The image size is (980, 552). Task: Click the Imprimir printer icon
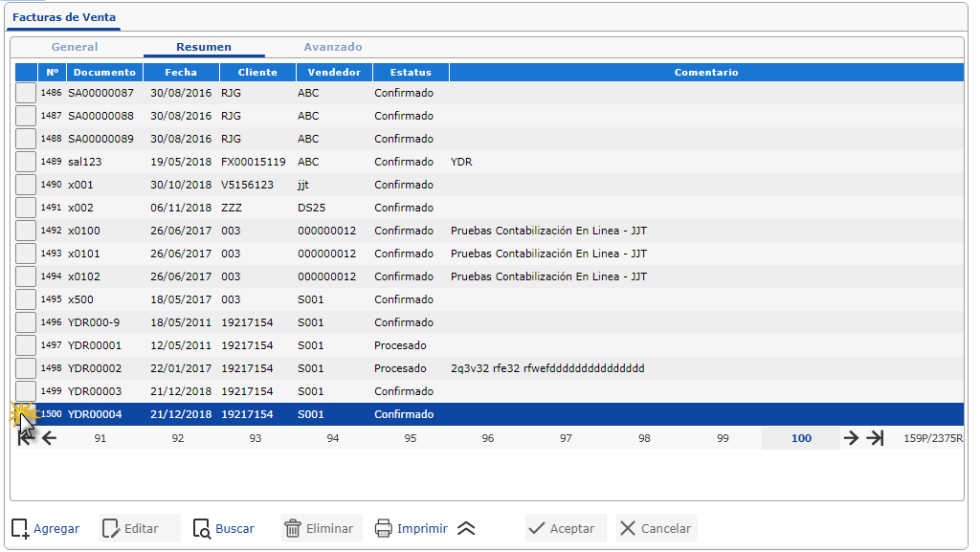pyautogui.click(x=384, y=528)
